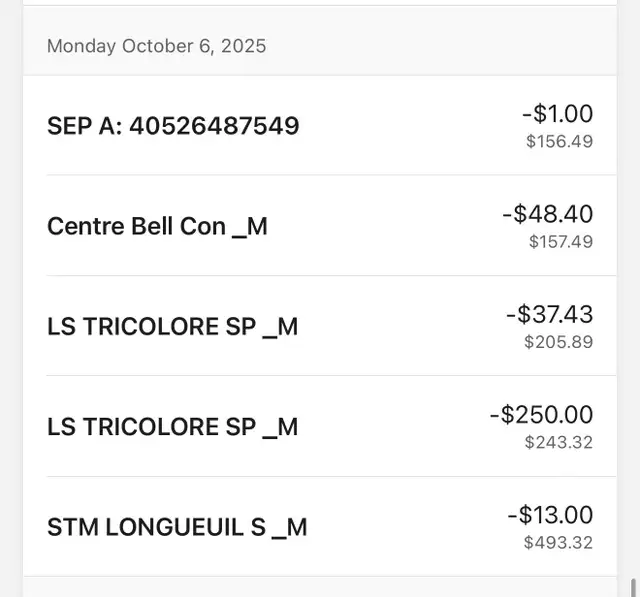The width and height of the screenshot is (640, 597).
Task: Click the -$48.40 amount
Action: (547, 214)
